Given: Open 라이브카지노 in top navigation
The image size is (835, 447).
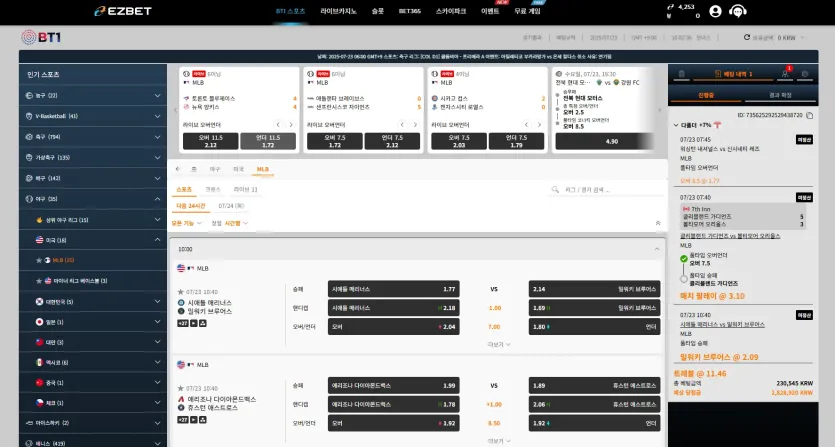Looking at the screenshot, I should click(339, 11).
